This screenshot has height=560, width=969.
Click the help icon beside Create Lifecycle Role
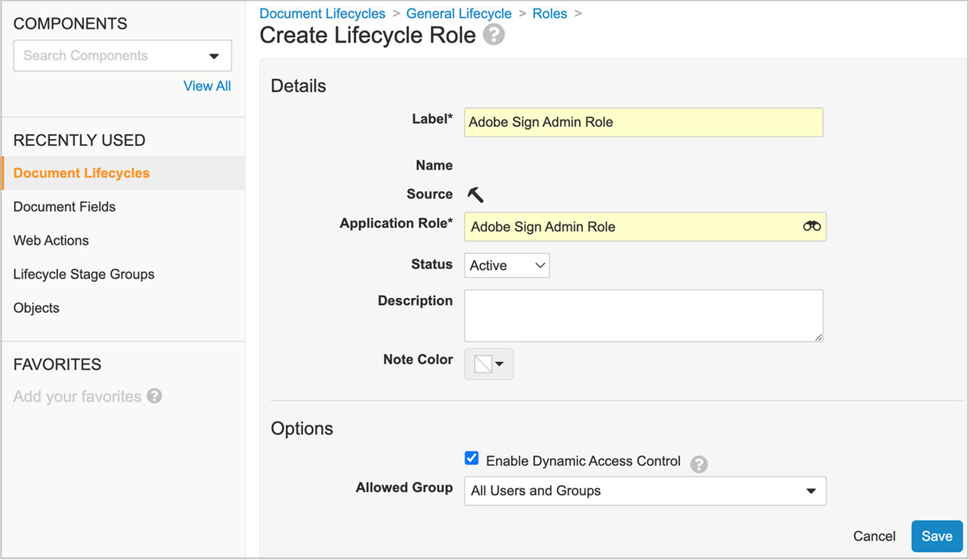(494, 35)
